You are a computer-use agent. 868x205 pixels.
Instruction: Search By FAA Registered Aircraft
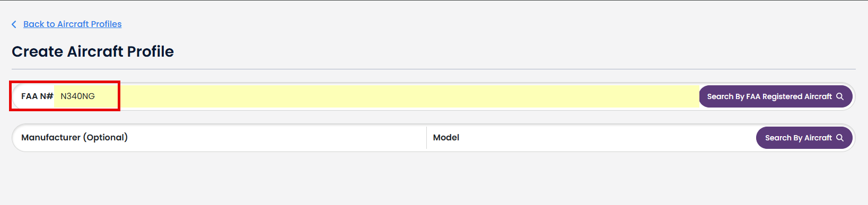(x=775, y=96)
